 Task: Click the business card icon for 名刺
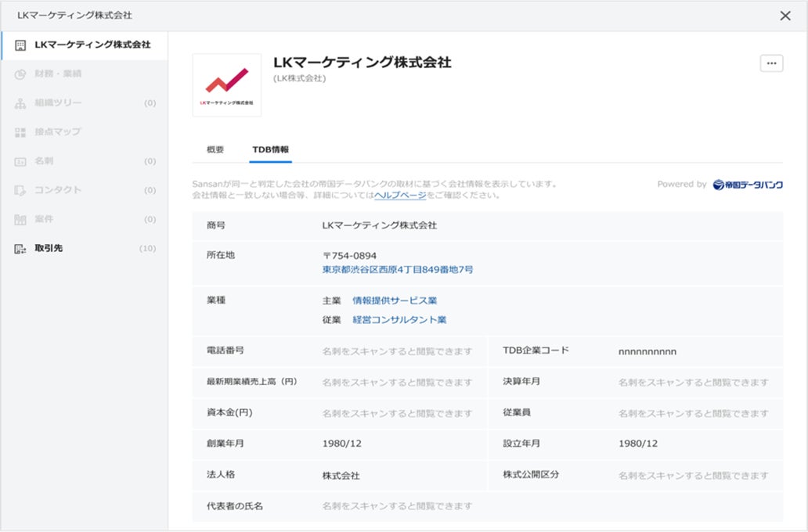click(x=20, y=162)
